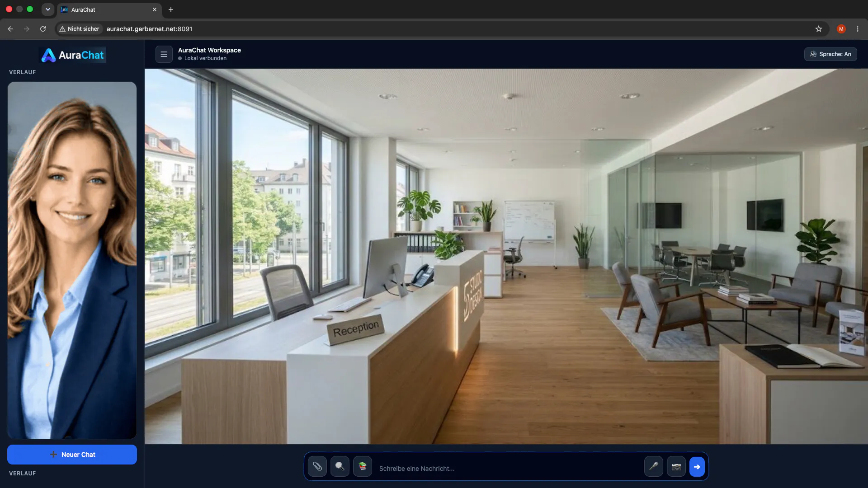
Task: Expand the browser tab search dropdown
Action: click(x=47, y=9)
